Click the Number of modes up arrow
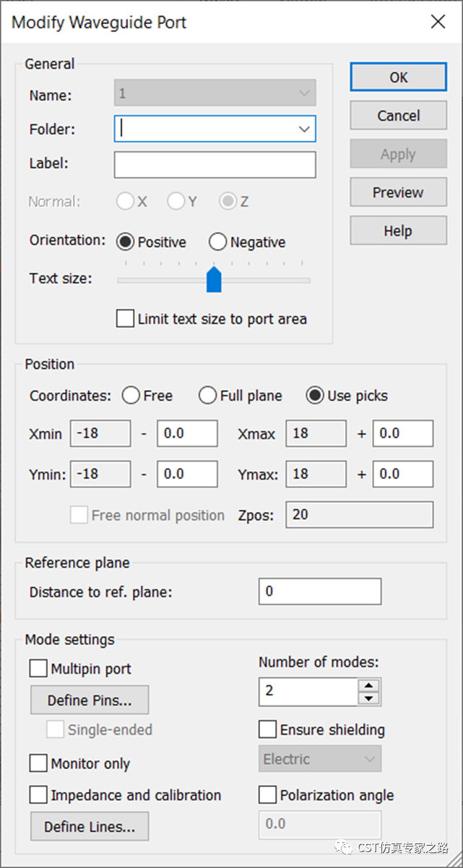Screen dimensions: 463x868 [x=369, y=686]
